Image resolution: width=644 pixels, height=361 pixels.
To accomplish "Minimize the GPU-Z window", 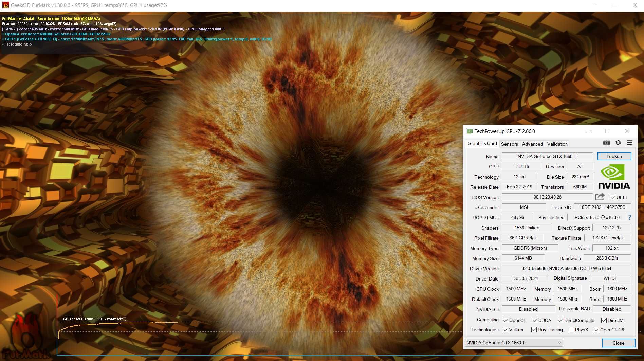I will click(x=588, y=131).
